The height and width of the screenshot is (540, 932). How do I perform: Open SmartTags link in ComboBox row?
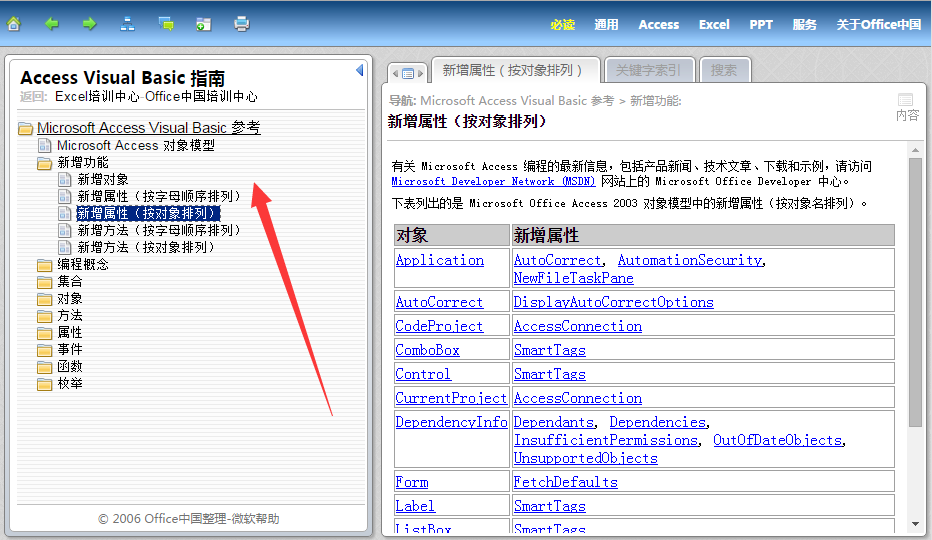(550, 350)
